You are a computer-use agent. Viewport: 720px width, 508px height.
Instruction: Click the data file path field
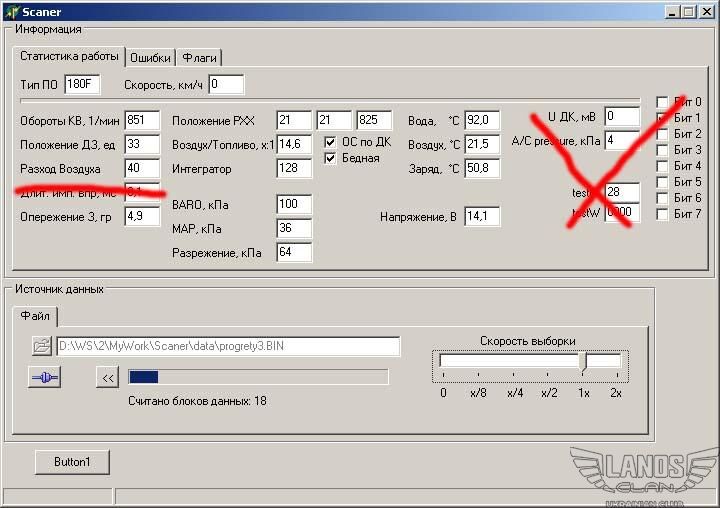[x=228, y=346]
